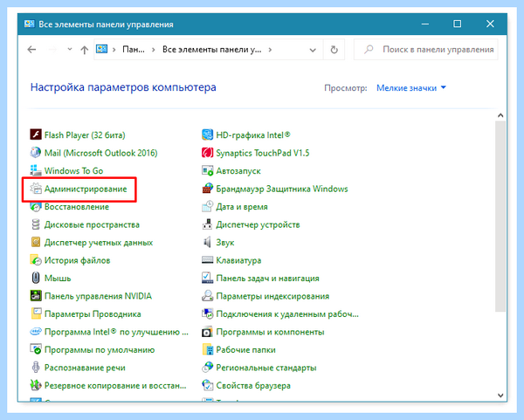Expand the address bar history dropdown
This screenshot has width=524, height=420.
(313, 50)
